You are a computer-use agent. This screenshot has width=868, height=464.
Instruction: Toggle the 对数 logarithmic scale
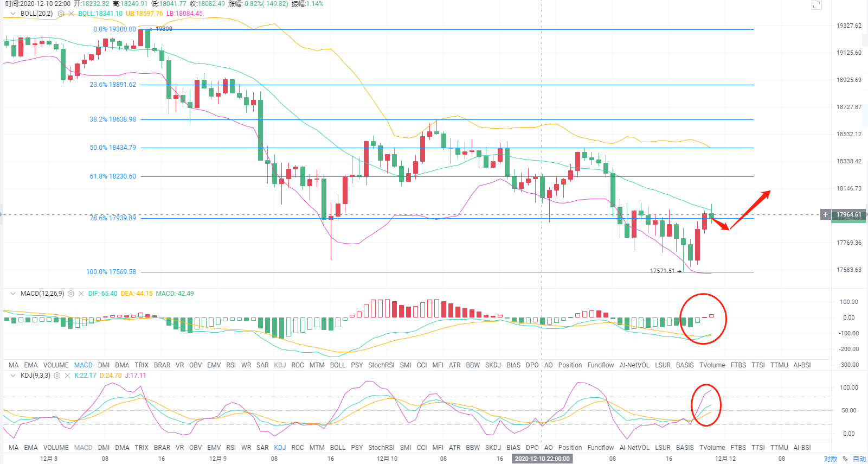tap(831, 459)
